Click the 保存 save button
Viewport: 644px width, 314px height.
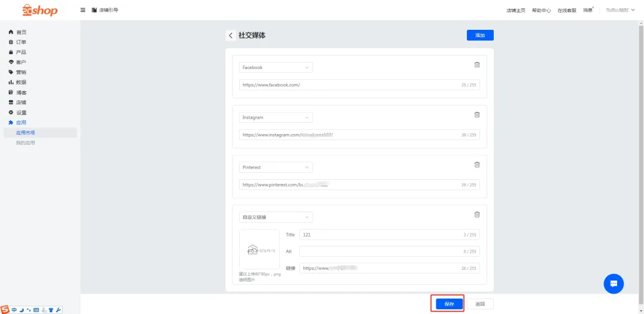tap(450, 304)
